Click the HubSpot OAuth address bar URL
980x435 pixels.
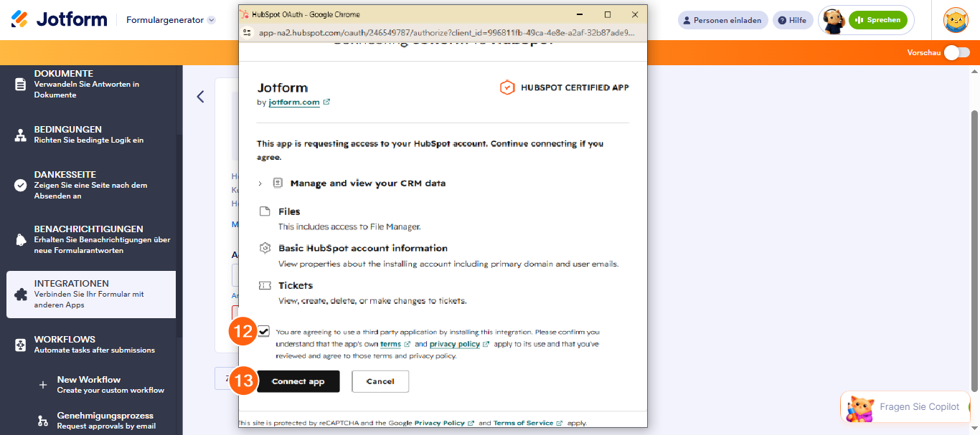pyautogui.click(x=446, y=32)
